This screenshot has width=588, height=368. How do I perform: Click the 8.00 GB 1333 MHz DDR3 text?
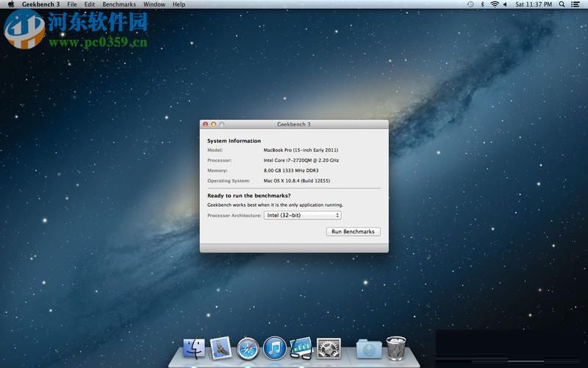click(291, 171)
